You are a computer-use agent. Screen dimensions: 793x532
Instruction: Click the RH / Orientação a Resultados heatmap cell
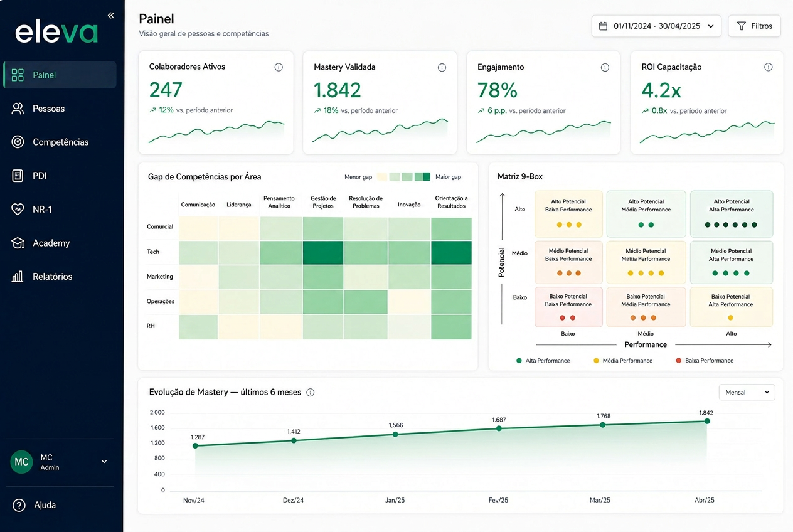451,327
